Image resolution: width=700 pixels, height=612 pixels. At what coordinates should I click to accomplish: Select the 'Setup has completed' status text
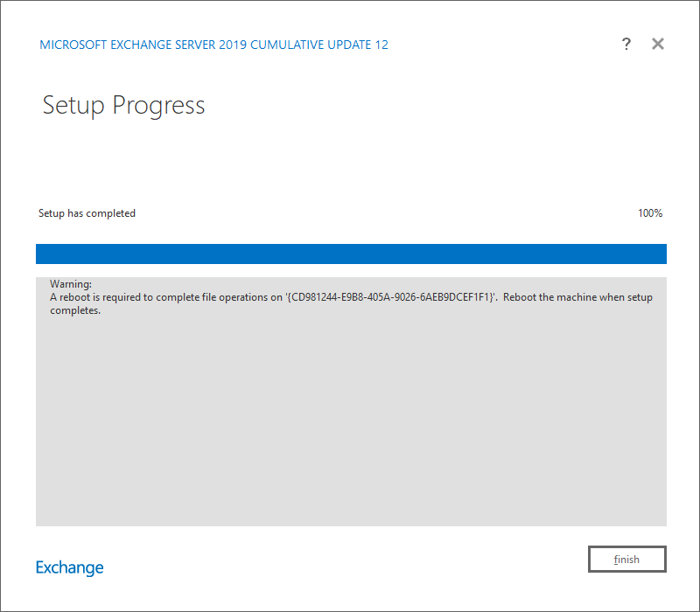[87, 213]
